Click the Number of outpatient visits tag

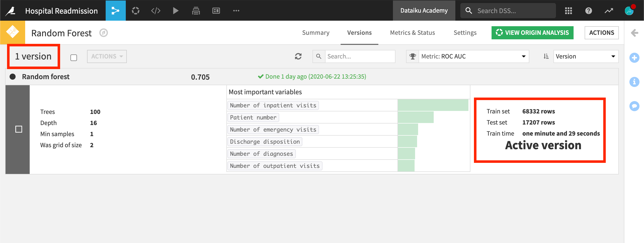[x=275, y=166]
